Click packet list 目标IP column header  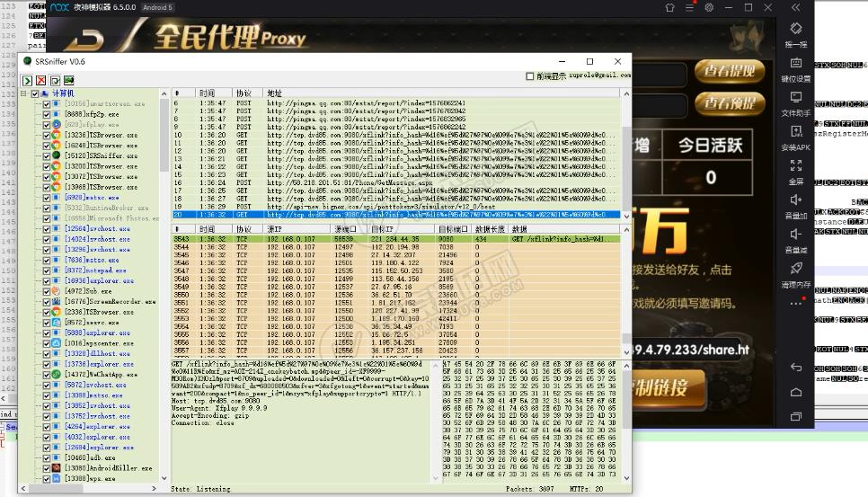pyautogui.click(x=402, y=229)
